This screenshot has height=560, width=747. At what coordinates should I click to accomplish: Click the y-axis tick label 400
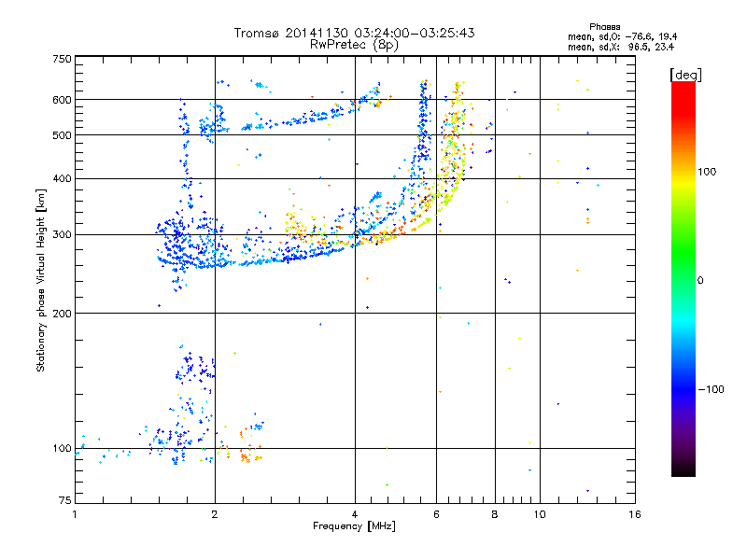tap(62, 178)
